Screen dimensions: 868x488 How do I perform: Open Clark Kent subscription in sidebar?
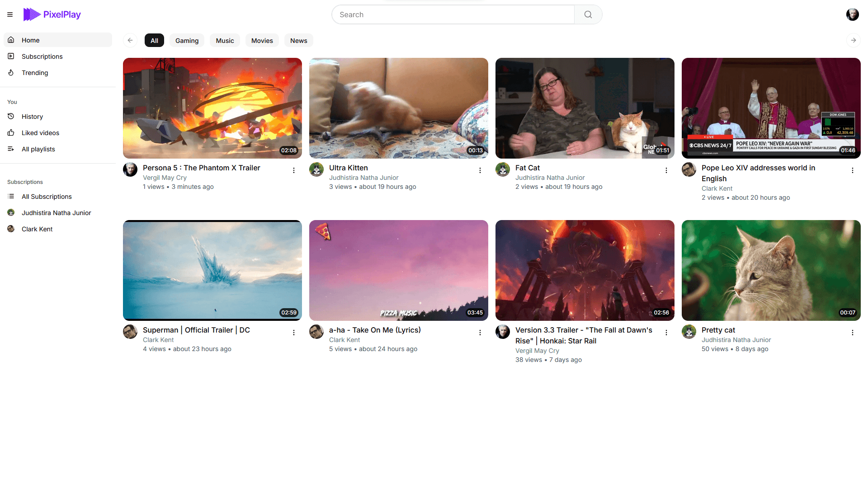tap(58, 229)
